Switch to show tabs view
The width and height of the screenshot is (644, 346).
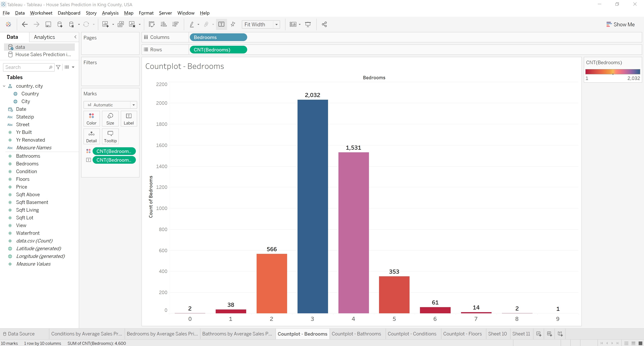(640, 343)
